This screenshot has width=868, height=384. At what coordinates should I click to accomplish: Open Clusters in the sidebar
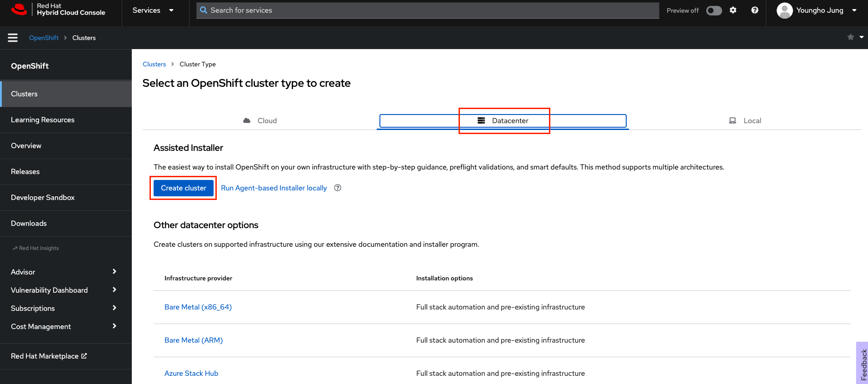(66, 94)
